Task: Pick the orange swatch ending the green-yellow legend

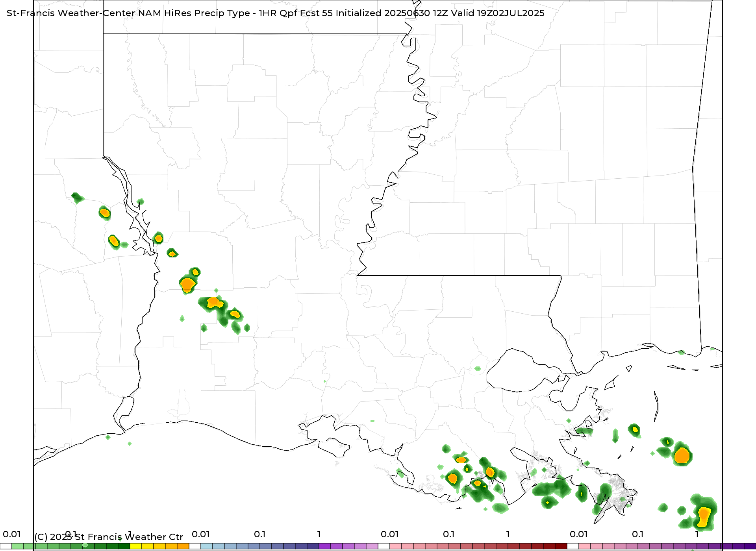Action: (x=183, y=546)
